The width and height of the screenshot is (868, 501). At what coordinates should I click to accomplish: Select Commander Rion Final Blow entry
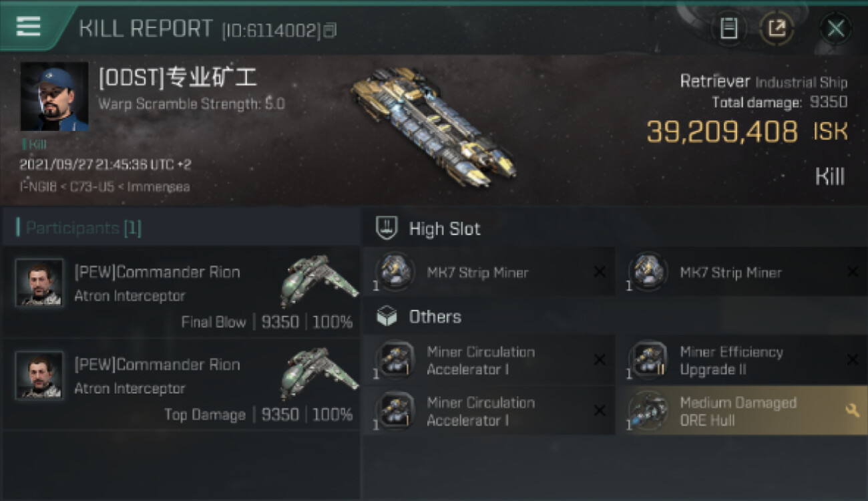180,292
